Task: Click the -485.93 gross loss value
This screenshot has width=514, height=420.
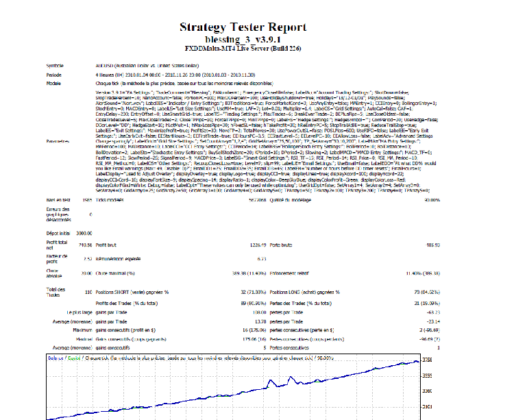Action: [x=432, y=245]
